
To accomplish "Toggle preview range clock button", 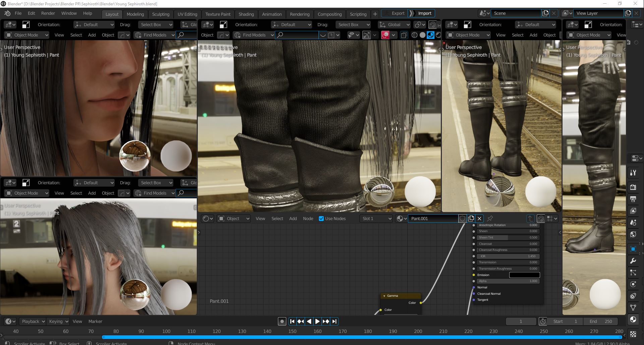I will [x=543, y=321].
